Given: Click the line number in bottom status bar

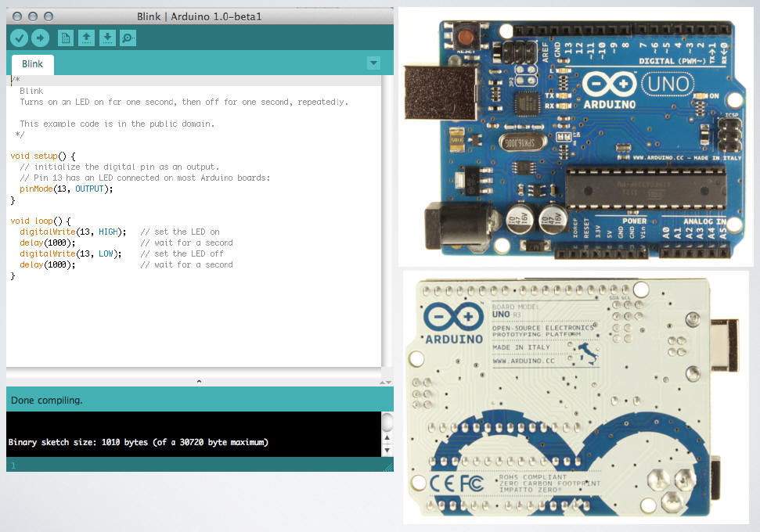Looking at the screenshot, I should pyautogui.click(x=13, y=465).
